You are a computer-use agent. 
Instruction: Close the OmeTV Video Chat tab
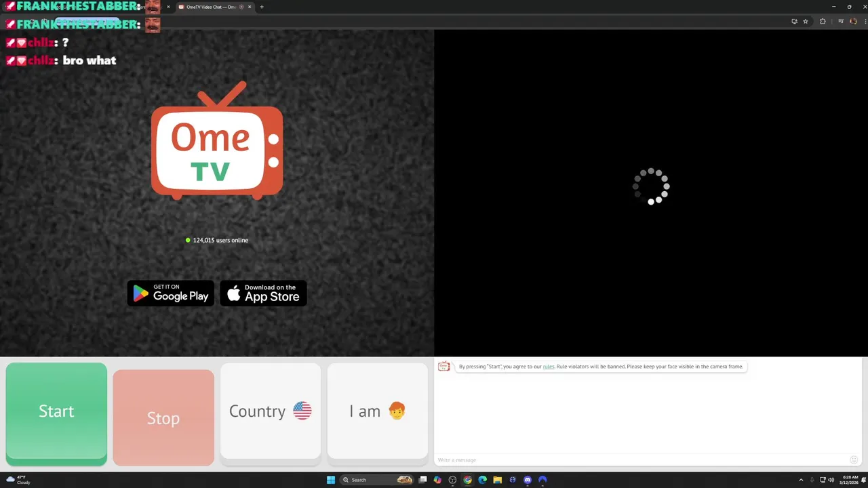250,7
